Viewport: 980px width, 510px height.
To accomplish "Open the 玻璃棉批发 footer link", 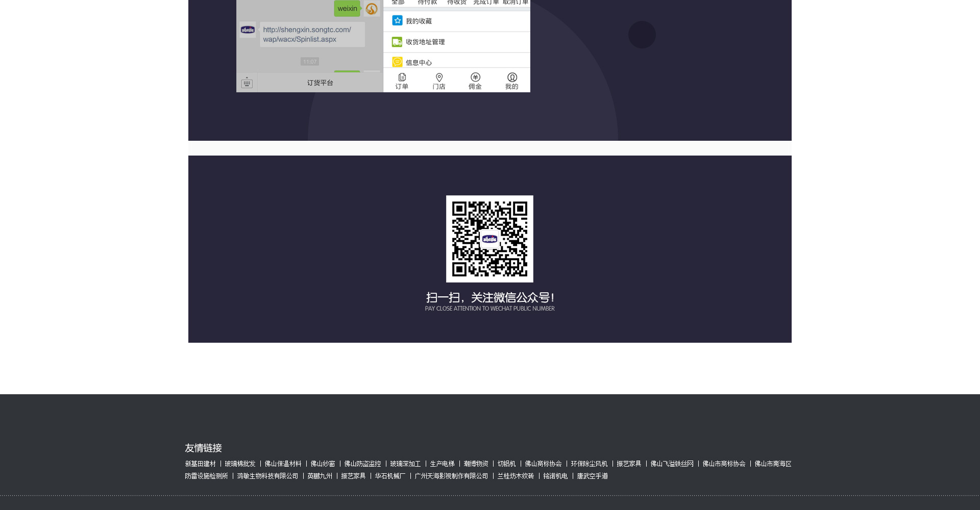I will pyautogui.click(x=240, y=464).
